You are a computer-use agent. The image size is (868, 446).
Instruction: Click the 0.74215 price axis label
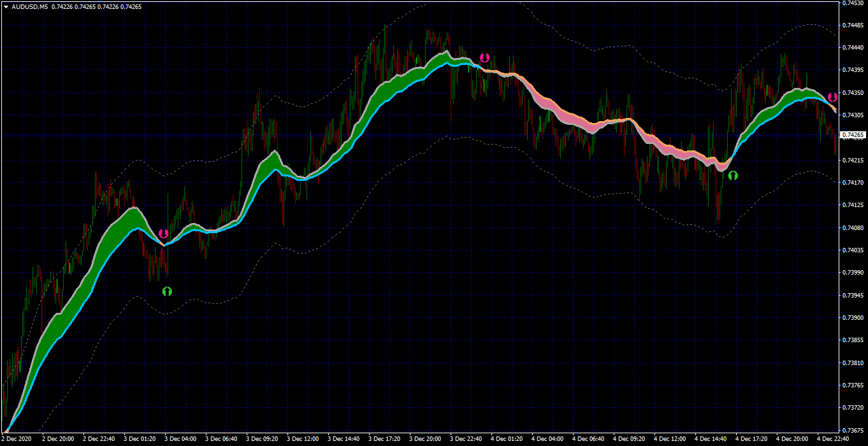(853, 161)
